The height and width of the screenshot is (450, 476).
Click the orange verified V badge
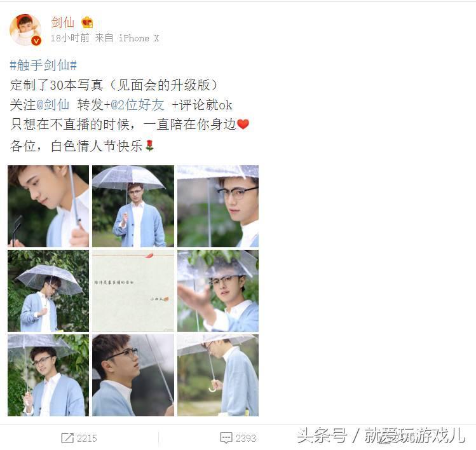pos(37,41)
